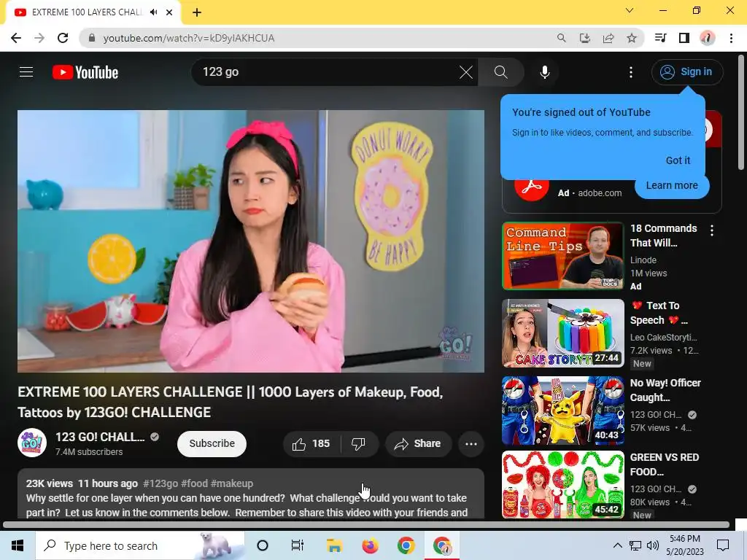
Task: Click the horizontal page scrollbar
Action: coord(366,525)
